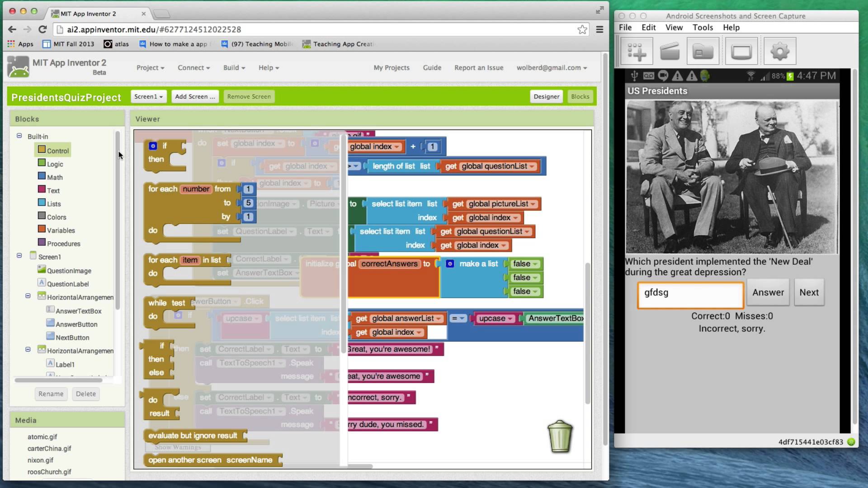Click the Rename button

click(x=51, y=394)
